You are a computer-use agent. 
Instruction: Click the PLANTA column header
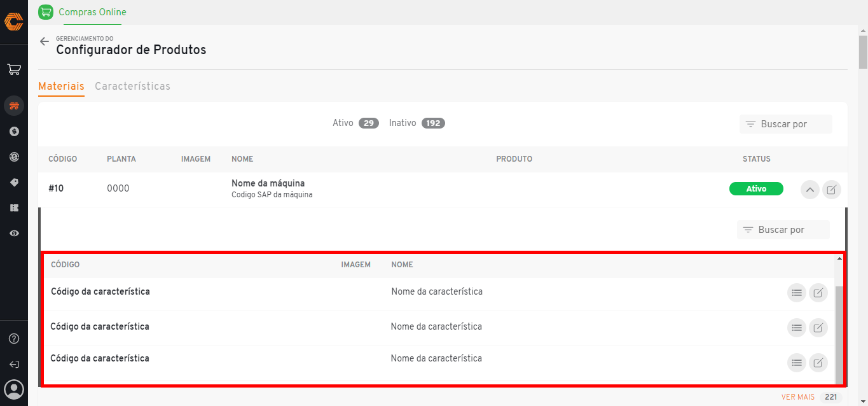tap(121, 159)
